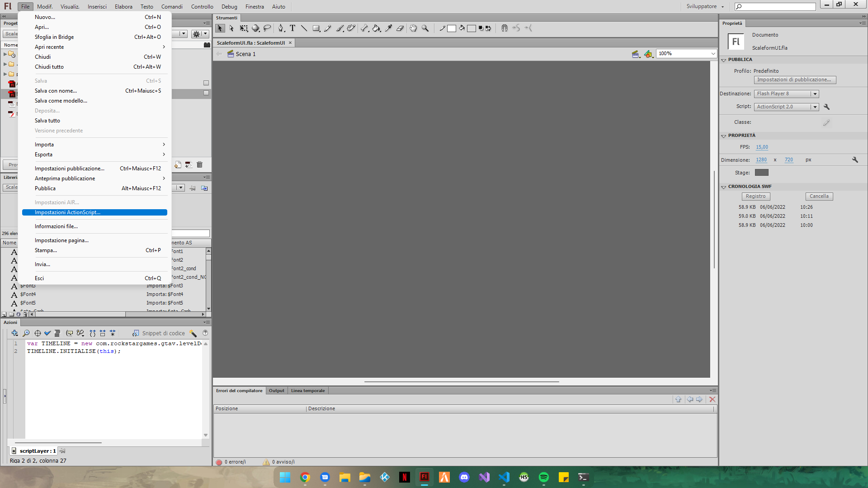Open the ActionScript 2.0 script dropdown
Image resolution: width=868 pixels, height=488 pixels.
tap(815, 107)
